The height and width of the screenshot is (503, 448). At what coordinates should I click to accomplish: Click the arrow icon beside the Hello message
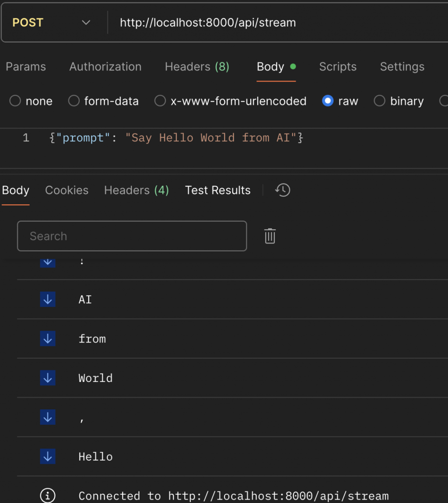click(48, 457)
